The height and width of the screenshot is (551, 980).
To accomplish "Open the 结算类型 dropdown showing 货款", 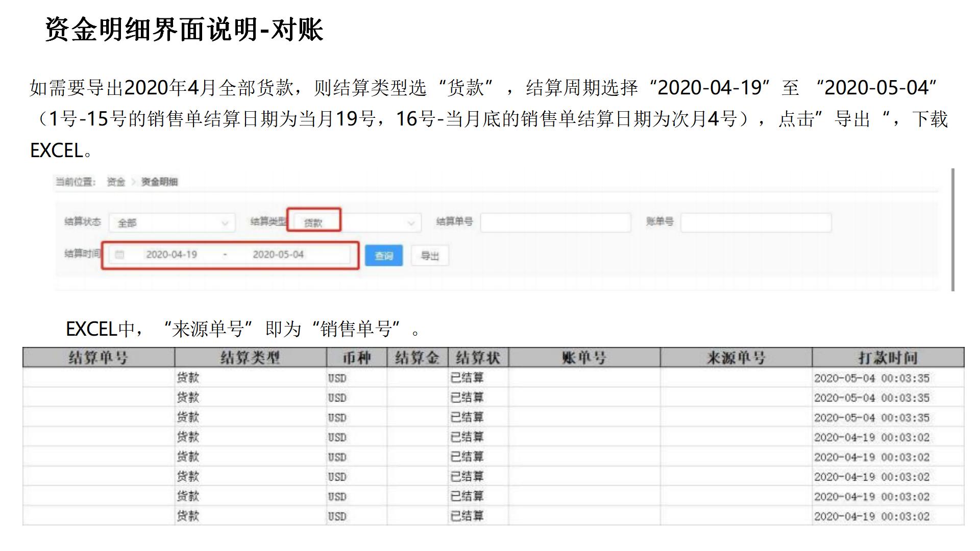I will click(357, 222).
